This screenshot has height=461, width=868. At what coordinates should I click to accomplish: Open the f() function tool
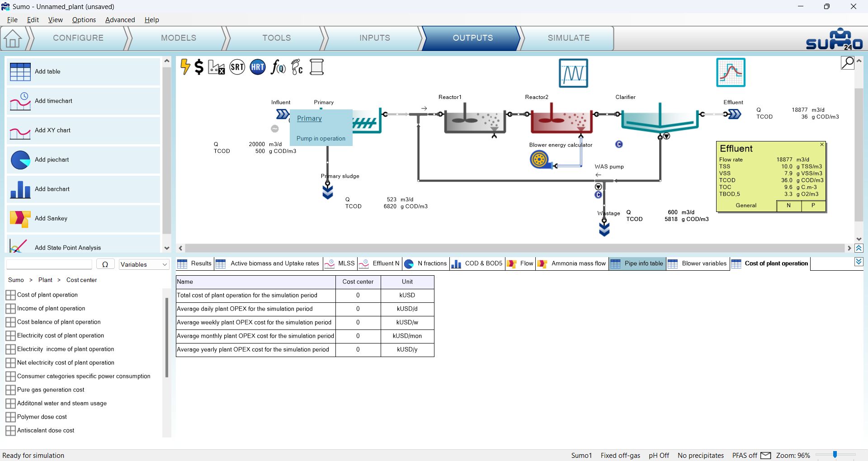[x=278, y=67]
